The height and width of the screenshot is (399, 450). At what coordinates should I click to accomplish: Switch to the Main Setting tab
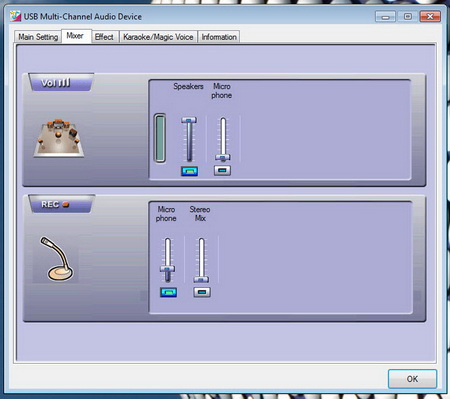[x=38, y=37]
